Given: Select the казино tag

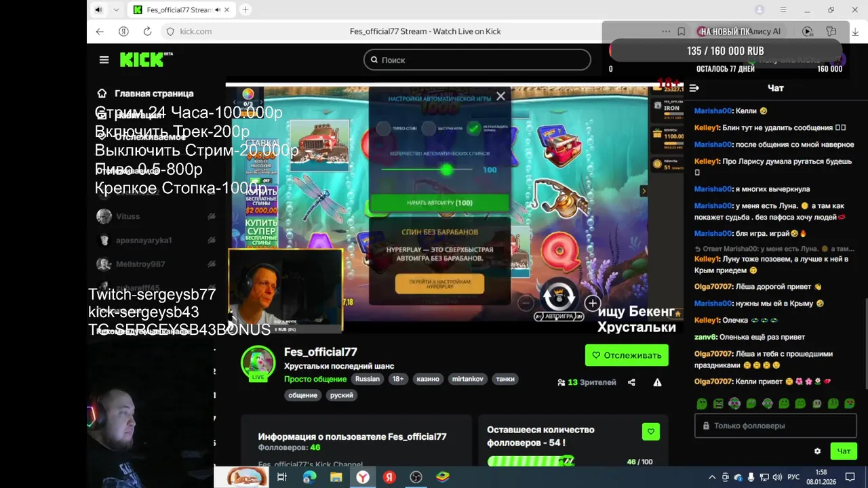Looking at the screenshot, I should click(428, 379).
